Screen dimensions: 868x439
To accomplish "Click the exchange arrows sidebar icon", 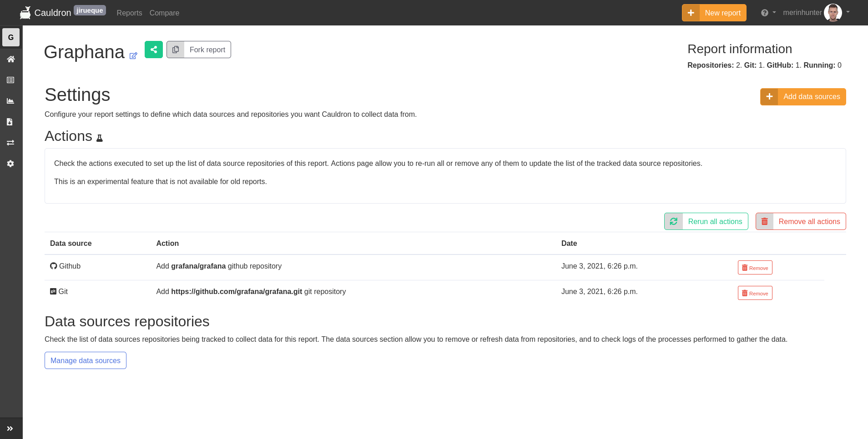I will click(11, 143).
